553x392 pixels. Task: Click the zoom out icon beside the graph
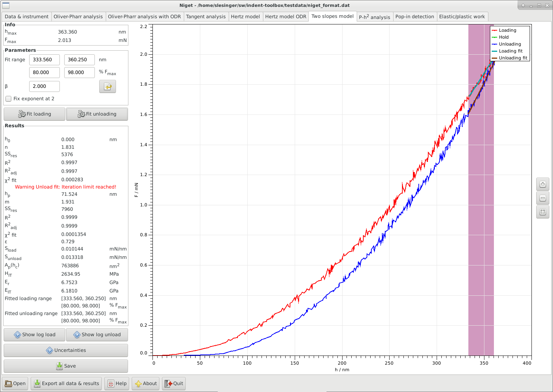click(543, 198)
